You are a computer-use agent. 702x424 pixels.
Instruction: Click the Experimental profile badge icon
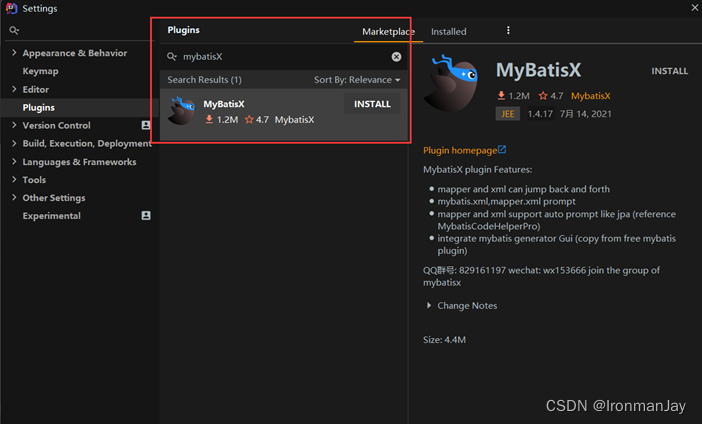146,215
